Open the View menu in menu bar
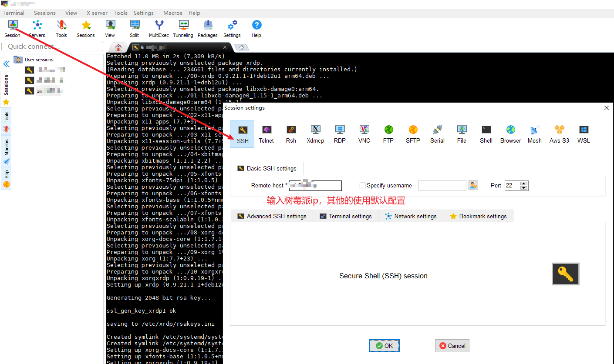This screenshot has height=364, width=614. click(x=71, y=13)
